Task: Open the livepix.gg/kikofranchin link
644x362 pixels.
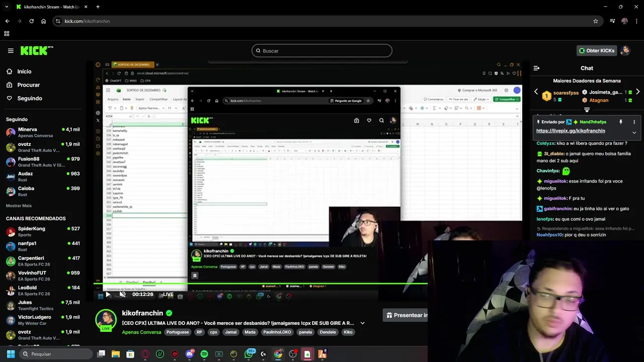Action: pos(571,131)
